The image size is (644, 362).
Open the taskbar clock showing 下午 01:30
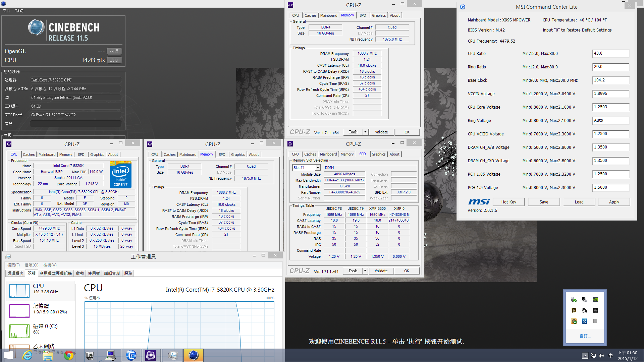pos(628,356)
